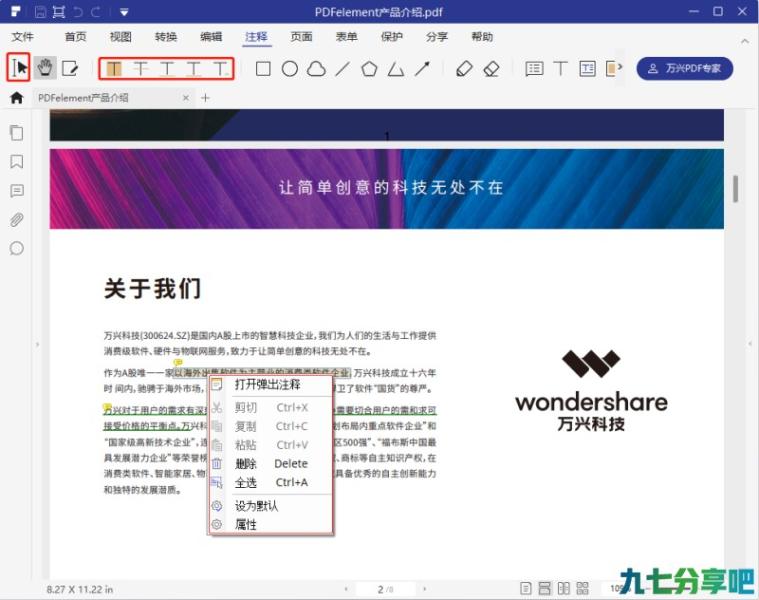Viewport: 759px width, 600px height.
Task: Pick the Arrow drawing tool
Action: (422, 69)
